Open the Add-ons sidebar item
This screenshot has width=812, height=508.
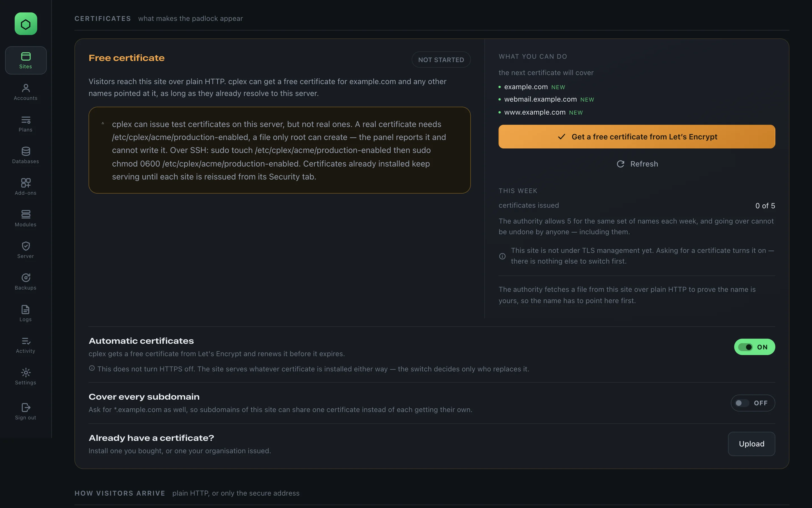26,187
